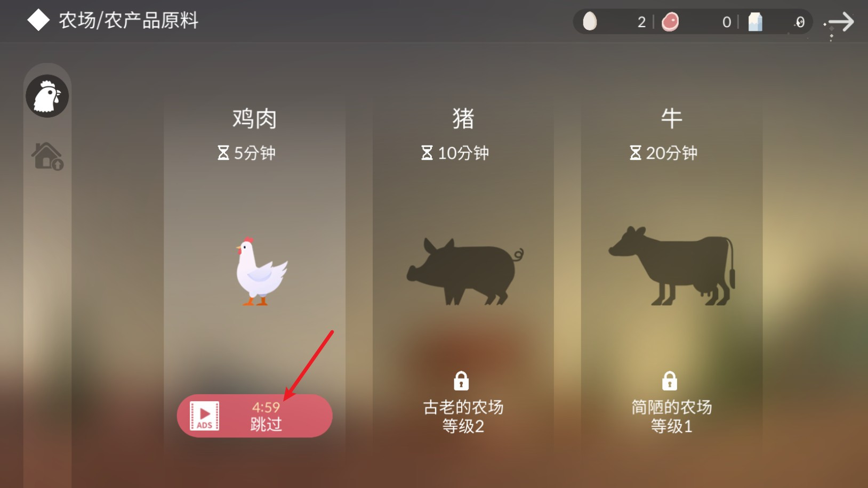Click the 古老的农场 等级2 label
Viewport: 868px width, 488px height.
[463, 417]
